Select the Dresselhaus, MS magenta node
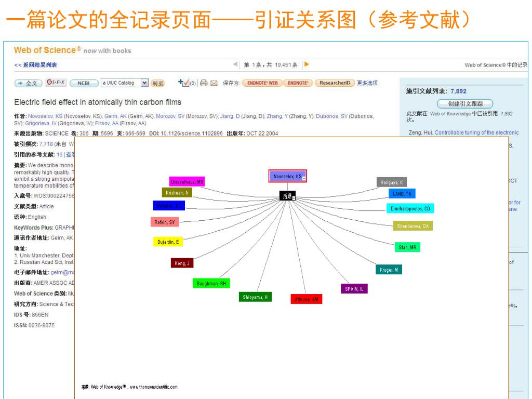 point(187,181)
